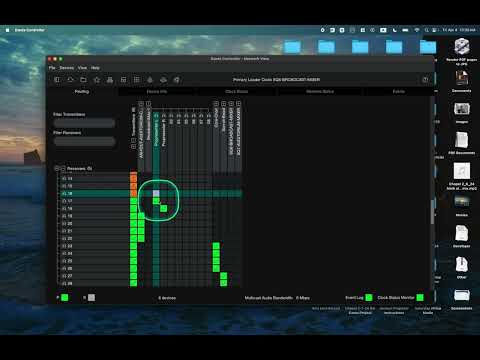Click the reload toolbar icon
Viewport: 480px width, 360px height.
click(x=70, y=80)
